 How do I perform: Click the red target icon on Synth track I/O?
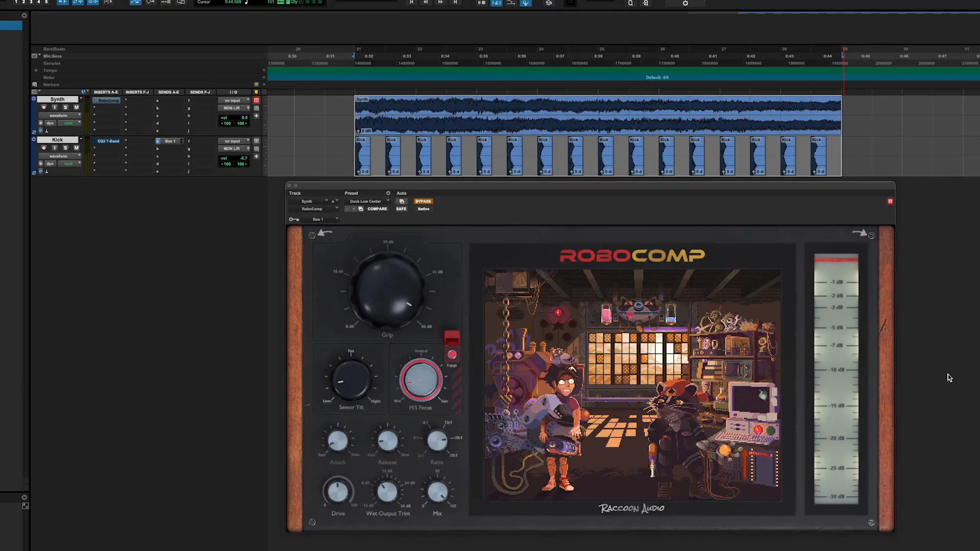[257, 101]
